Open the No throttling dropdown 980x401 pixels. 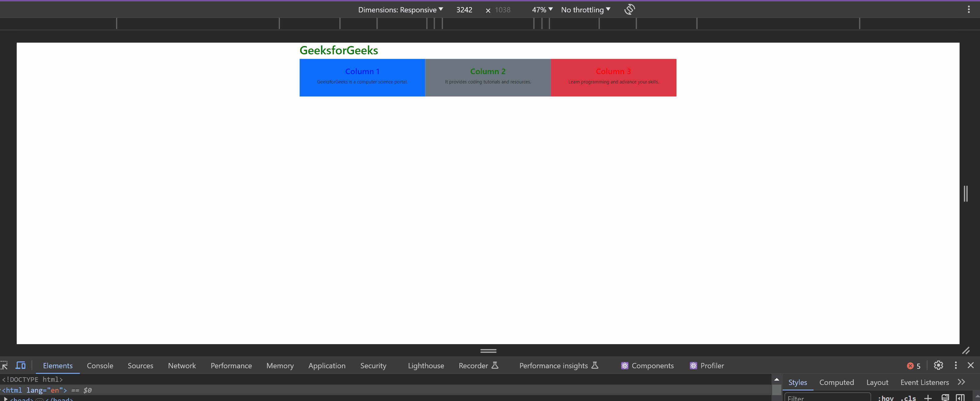pyautogui.click(x=586, y=10)
